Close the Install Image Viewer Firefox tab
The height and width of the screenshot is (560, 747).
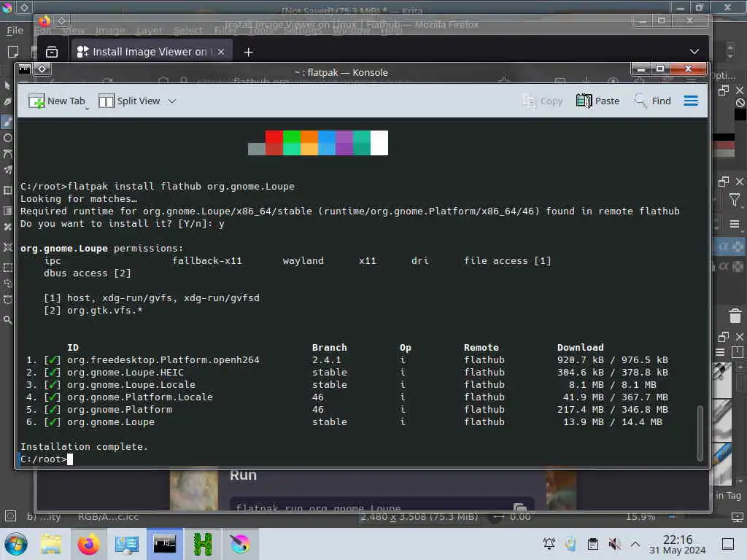click(221, 52)
